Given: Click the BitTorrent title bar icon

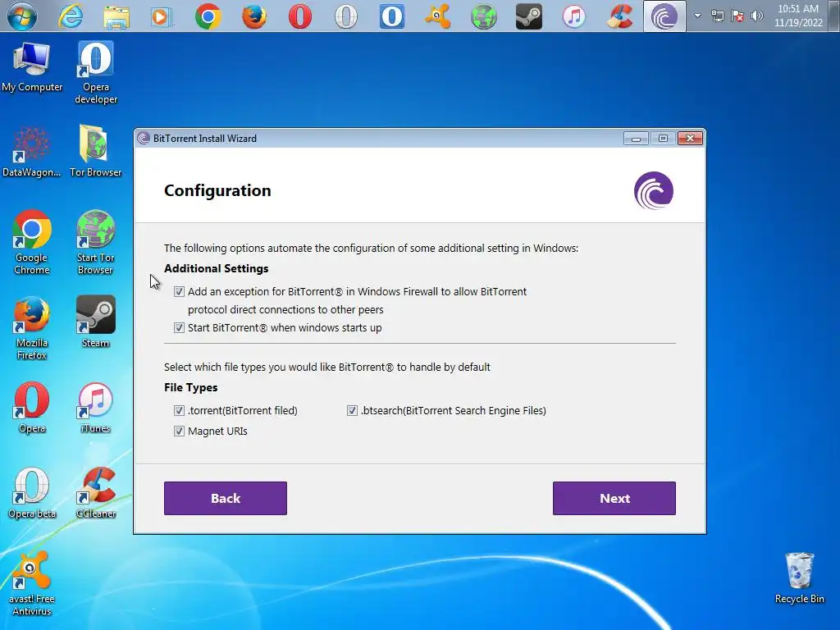Looking at the screenshot, I should click(x=144, y=139).
